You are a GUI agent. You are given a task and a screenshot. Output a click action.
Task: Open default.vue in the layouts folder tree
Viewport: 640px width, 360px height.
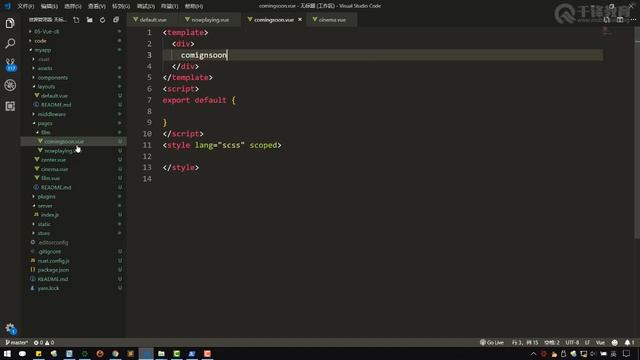54,96
